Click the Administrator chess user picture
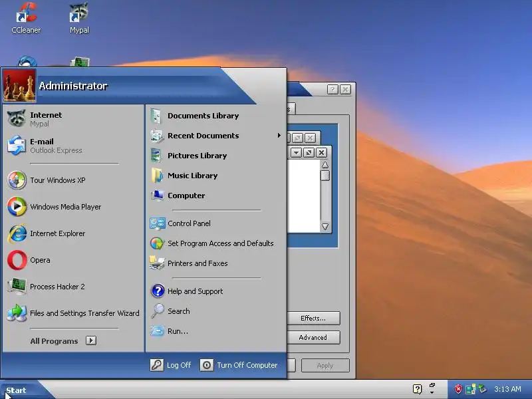Viewport: 532px width, 399px height. pyautogui.click(x=19, y=86)
